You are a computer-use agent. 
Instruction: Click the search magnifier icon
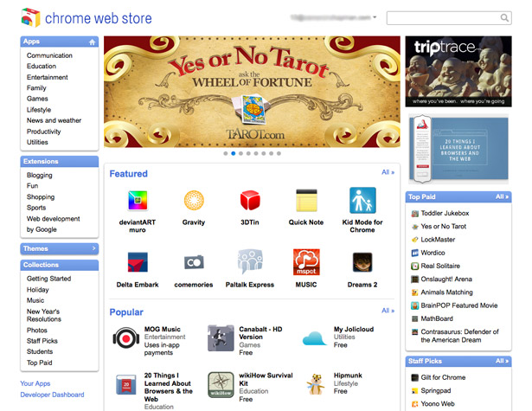pyautogui.click(x=504, y=17)
